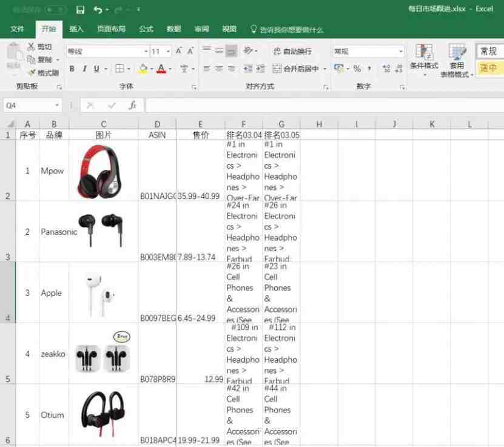The image size is (504, 447).
Task: Open the text orientation icon
Action: [x=248, y=50]
